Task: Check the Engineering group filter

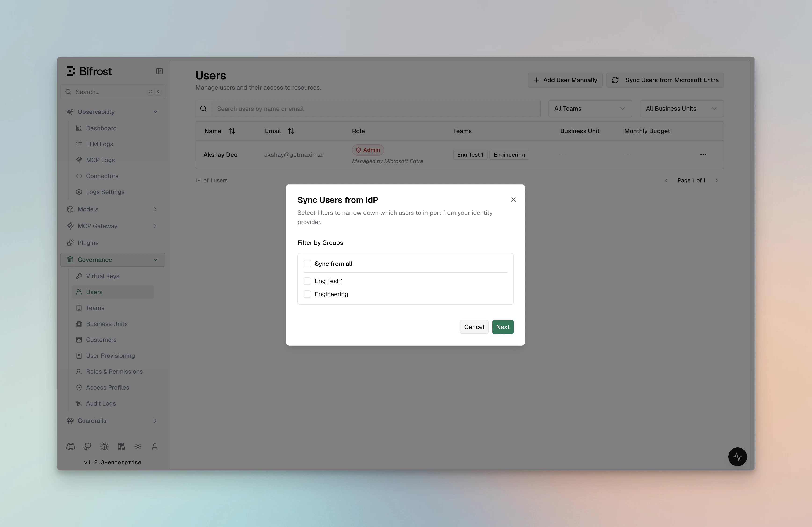Action: click(307, 294)
